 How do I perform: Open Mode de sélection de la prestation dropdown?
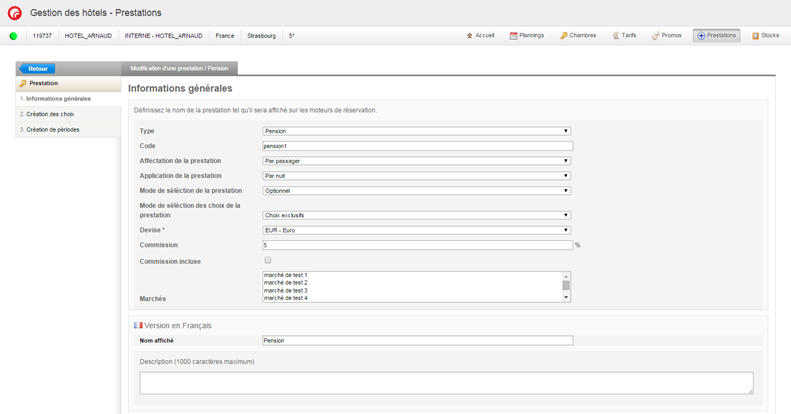(x=416, y=191)
